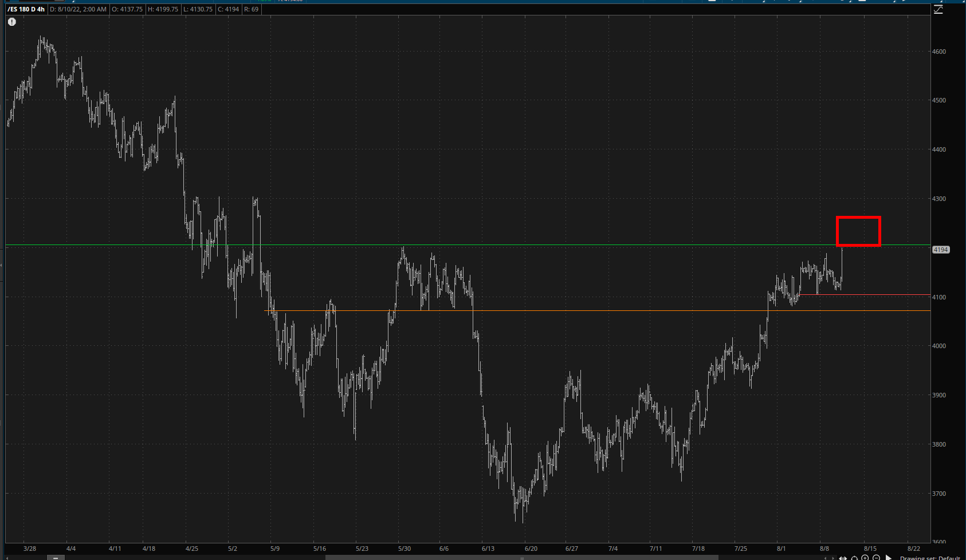Click the exclamation alert icon on chart
966x560 pixels.
click(12, 22)
